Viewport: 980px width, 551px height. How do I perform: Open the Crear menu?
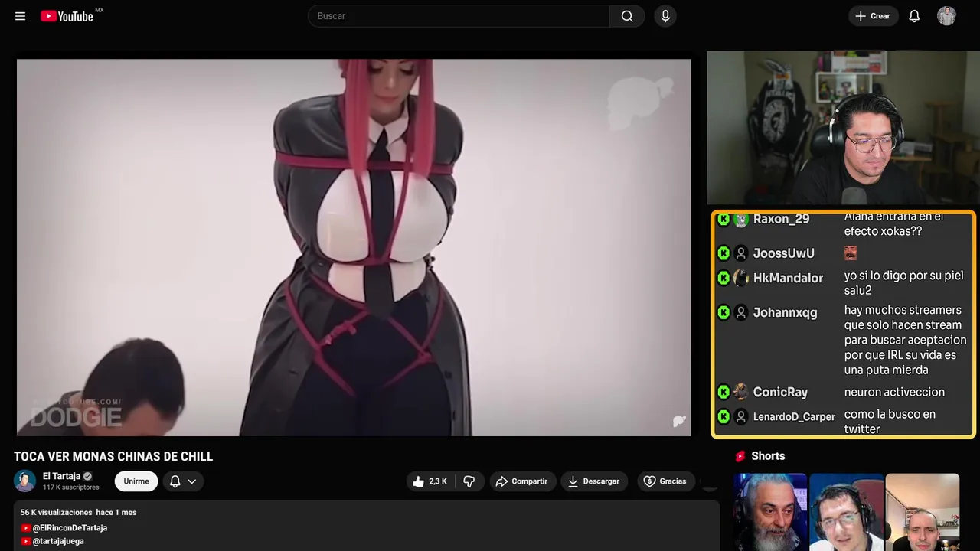click(x=874, y=16)
